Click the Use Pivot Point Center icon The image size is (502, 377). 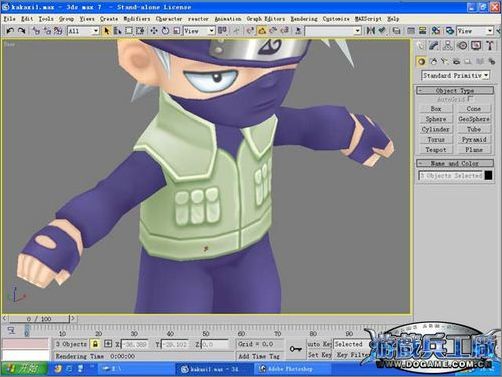(x=222, y=31)
